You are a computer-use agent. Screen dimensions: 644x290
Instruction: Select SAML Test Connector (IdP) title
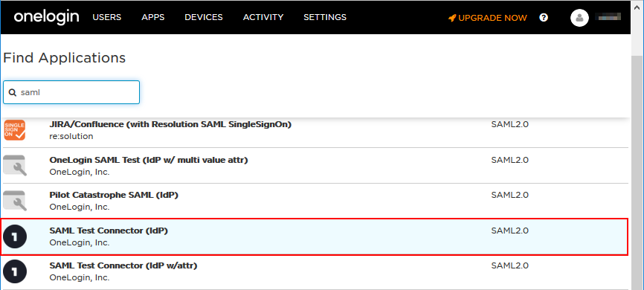coord(109,231)
